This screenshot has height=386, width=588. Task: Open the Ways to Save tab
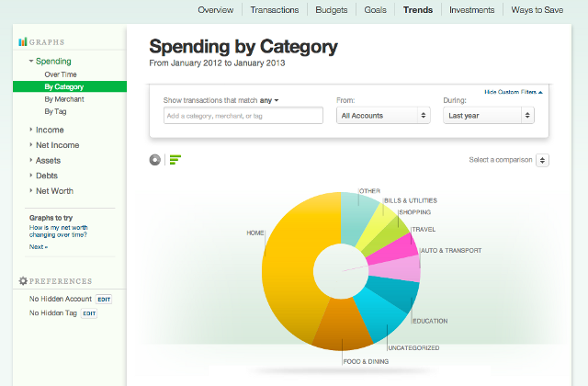click(537, 10)
